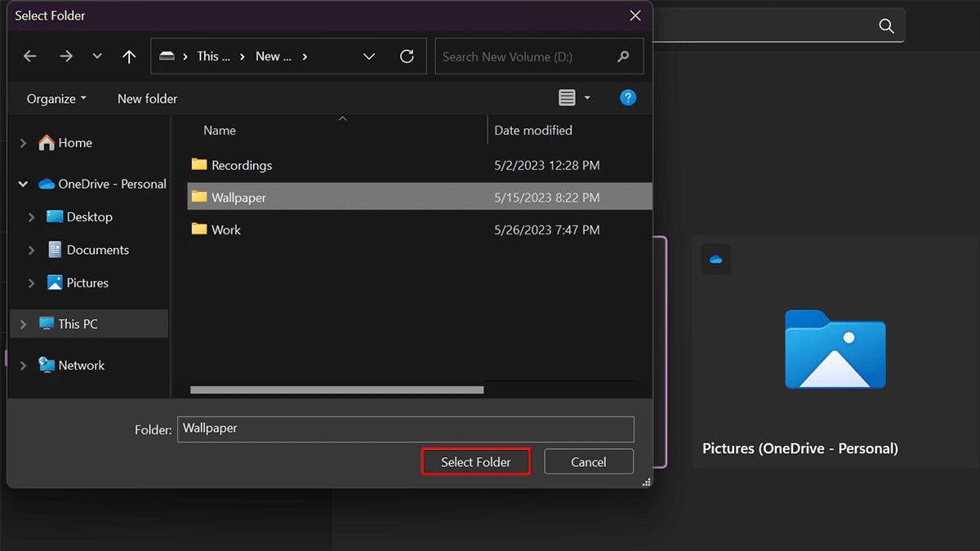Expand the Network tree node

point(23,366)
